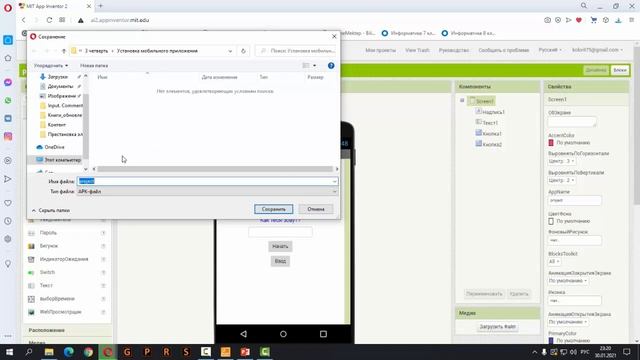Screen dimensions: 640x360
Task: Open Messenger in Opera sidebar
Action: [8, 82]
